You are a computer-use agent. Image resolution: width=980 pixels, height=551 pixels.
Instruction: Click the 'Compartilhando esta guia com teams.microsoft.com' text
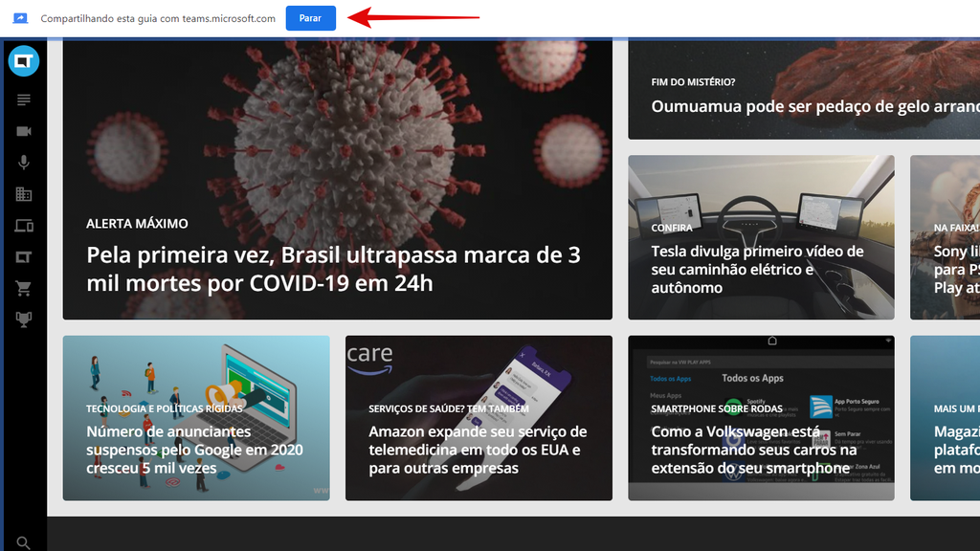pyautogui.click(x=158, y=19)
